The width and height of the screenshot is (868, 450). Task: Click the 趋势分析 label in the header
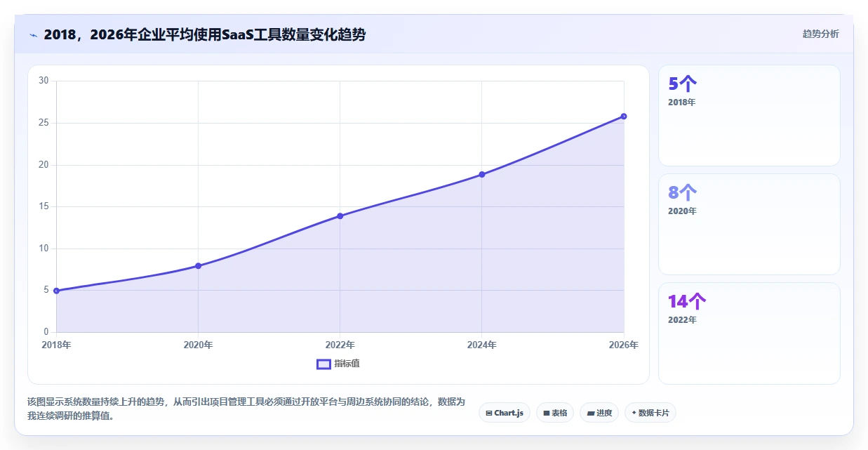coord(820,34)
